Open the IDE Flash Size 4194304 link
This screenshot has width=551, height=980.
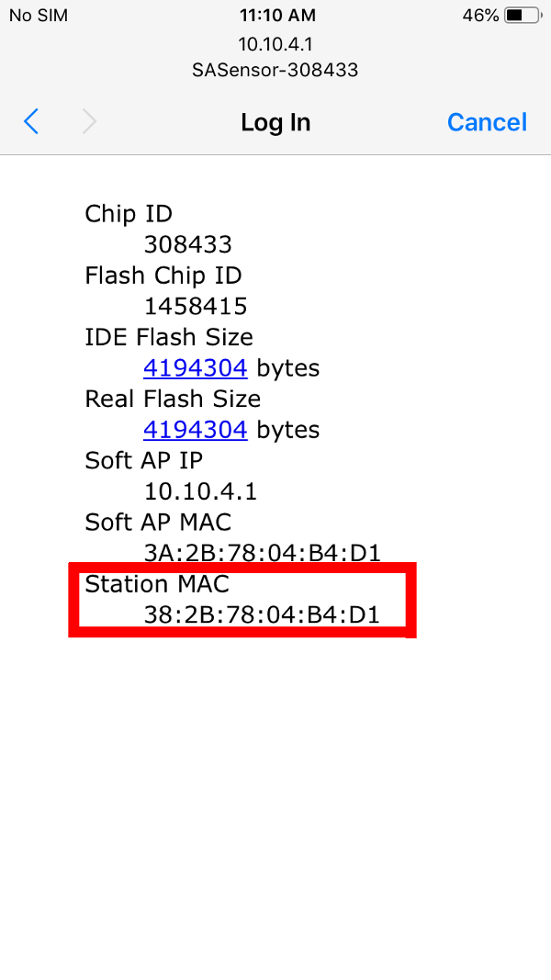click(x=195, y=368)
